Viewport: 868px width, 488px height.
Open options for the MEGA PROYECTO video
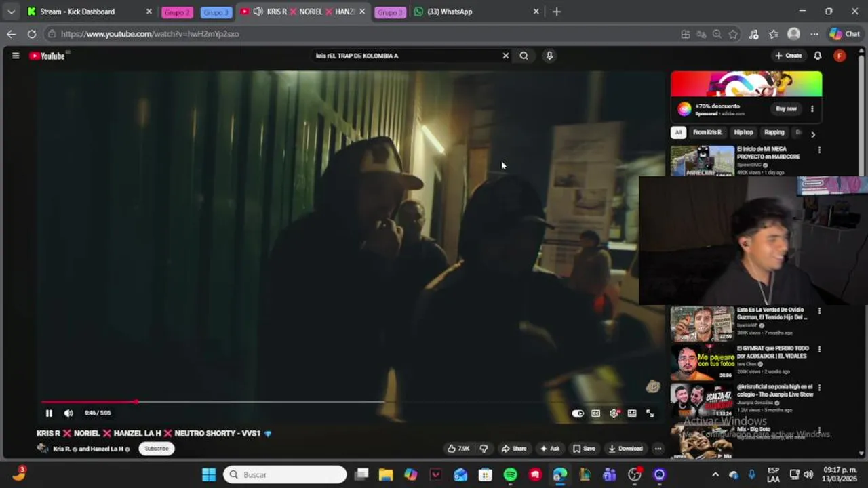(819, 150)
